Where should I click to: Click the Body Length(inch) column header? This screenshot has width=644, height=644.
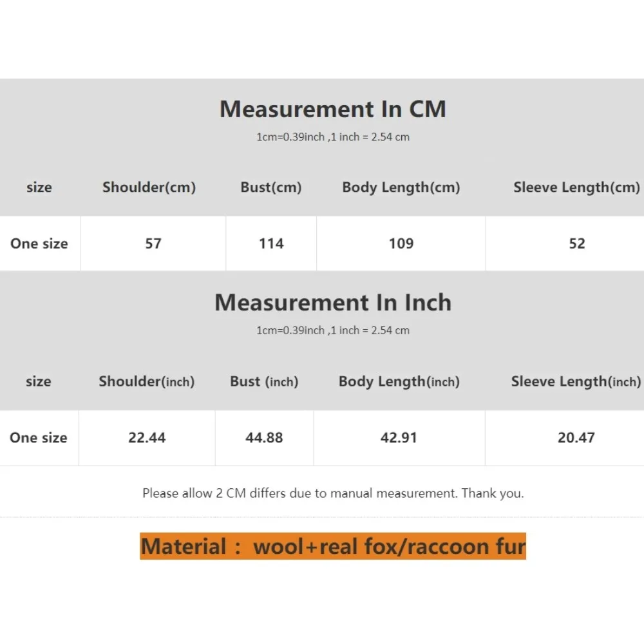[x=399, y=381]
